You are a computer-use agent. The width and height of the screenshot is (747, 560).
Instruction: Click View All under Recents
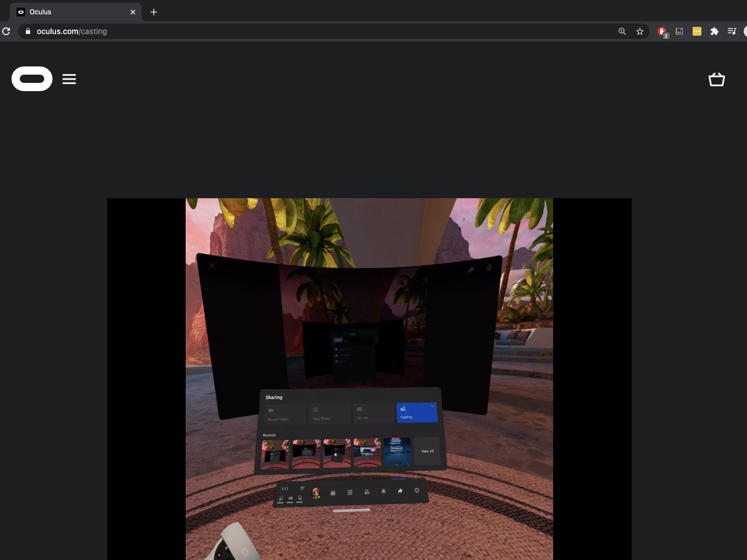tap(427, 451)
